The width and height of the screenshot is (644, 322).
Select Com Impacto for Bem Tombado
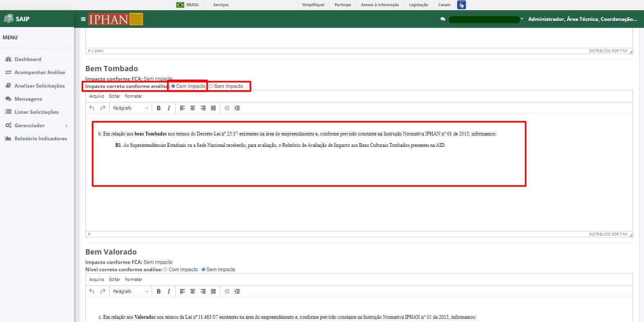tap(173, 86)
